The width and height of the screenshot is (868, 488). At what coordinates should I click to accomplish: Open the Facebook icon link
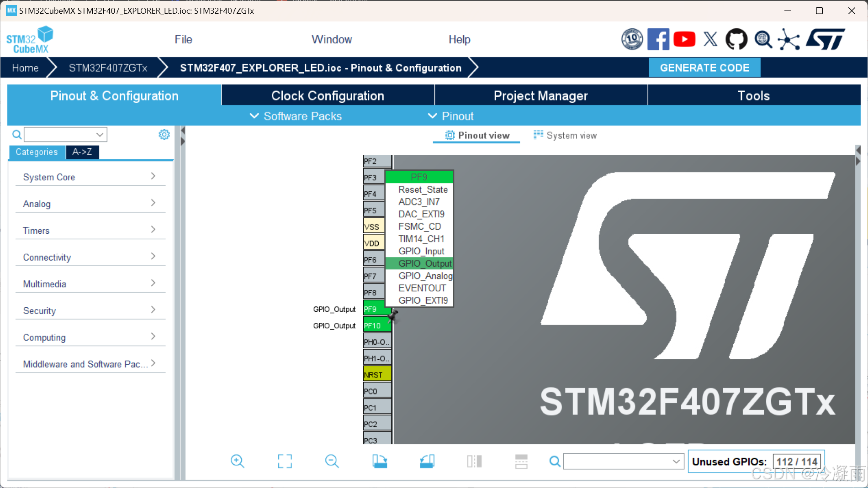point(658,39)
